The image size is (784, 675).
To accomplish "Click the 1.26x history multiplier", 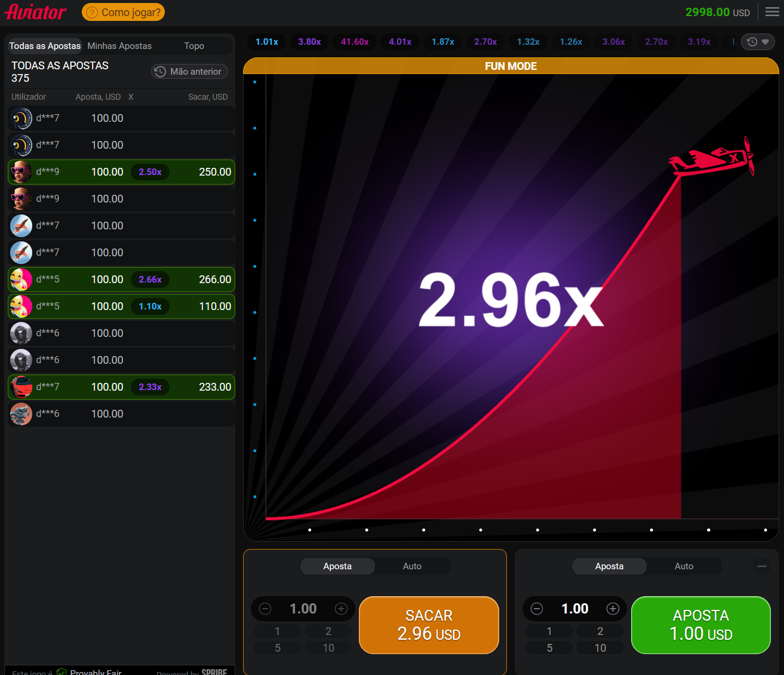I will 571,42.
